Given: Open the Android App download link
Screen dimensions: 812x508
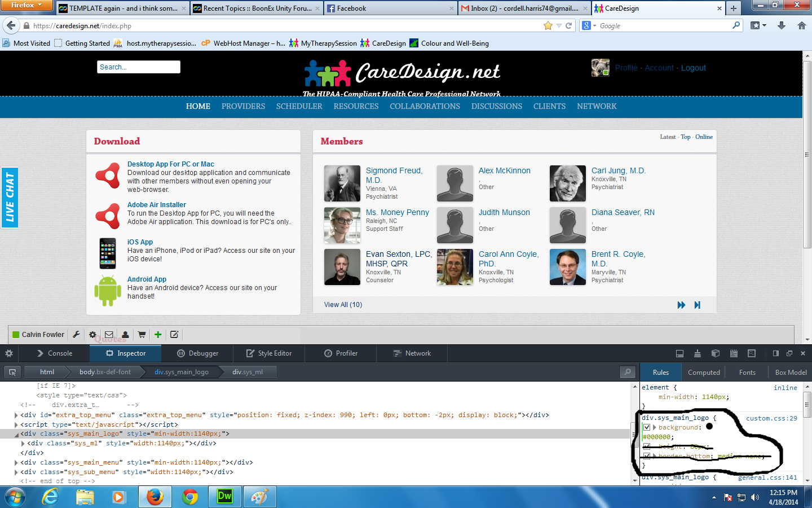Looking at the screenshot, I should coord(147,279).
